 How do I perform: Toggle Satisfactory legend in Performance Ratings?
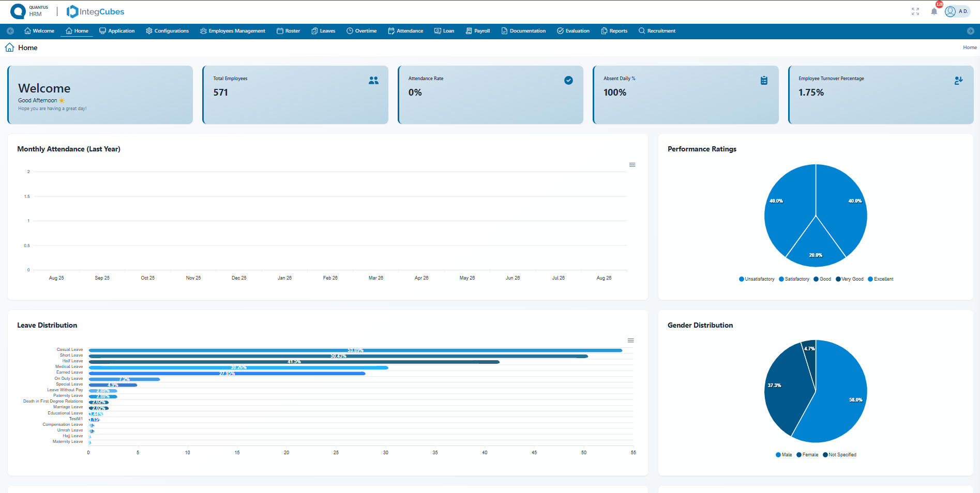click(x=794, y=279)
